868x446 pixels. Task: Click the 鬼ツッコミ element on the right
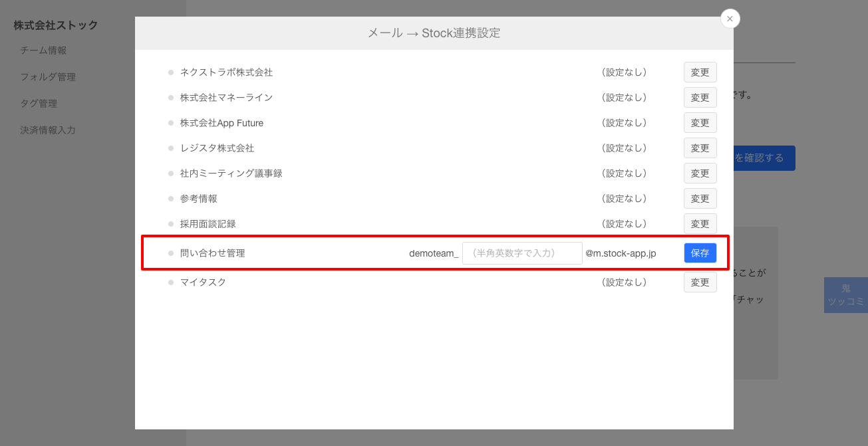pos(845,294)
